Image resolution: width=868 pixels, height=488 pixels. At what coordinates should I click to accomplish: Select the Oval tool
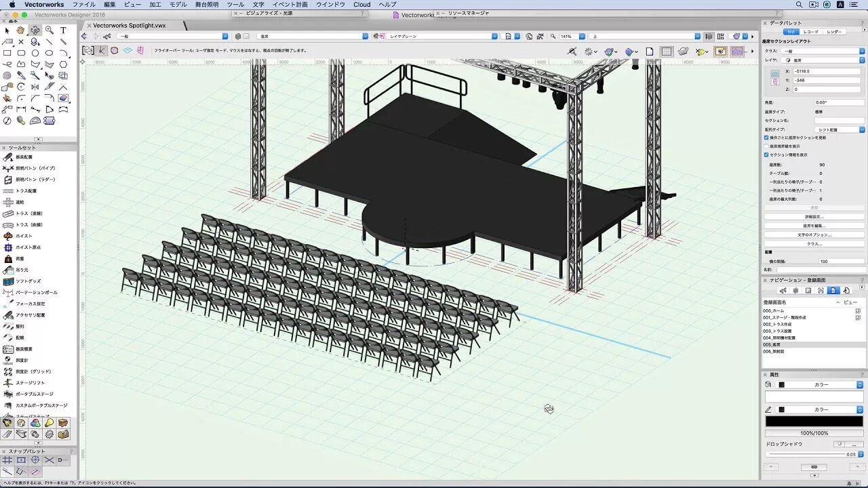50,53
